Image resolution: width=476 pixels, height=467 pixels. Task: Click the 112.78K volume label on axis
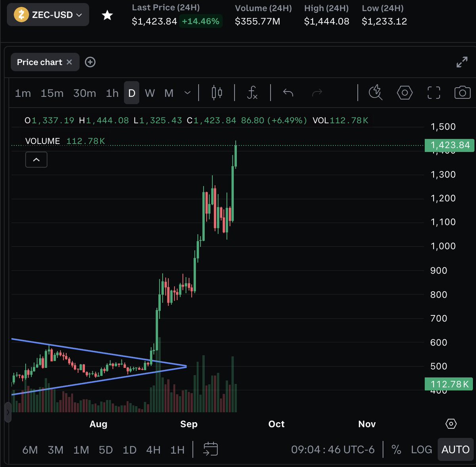point(449,384)
